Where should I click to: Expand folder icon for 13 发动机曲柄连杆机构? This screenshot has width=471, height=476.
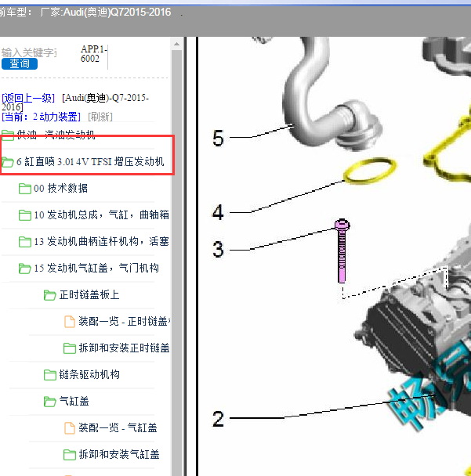pyautogui.click(x=25, y=242)
